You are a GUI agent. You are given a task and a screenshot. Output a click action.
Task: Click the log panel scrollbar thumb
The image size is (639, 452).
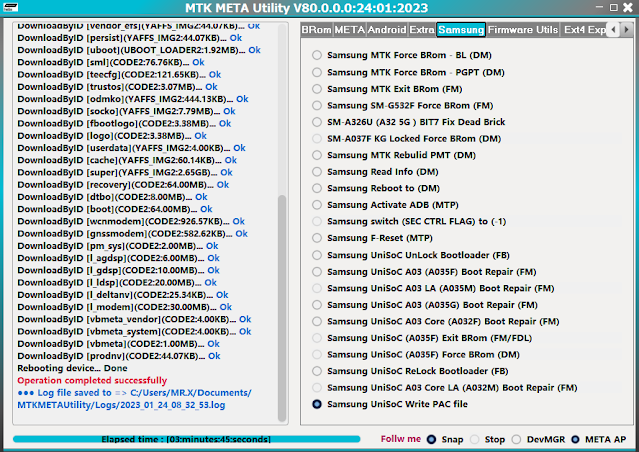282,308
